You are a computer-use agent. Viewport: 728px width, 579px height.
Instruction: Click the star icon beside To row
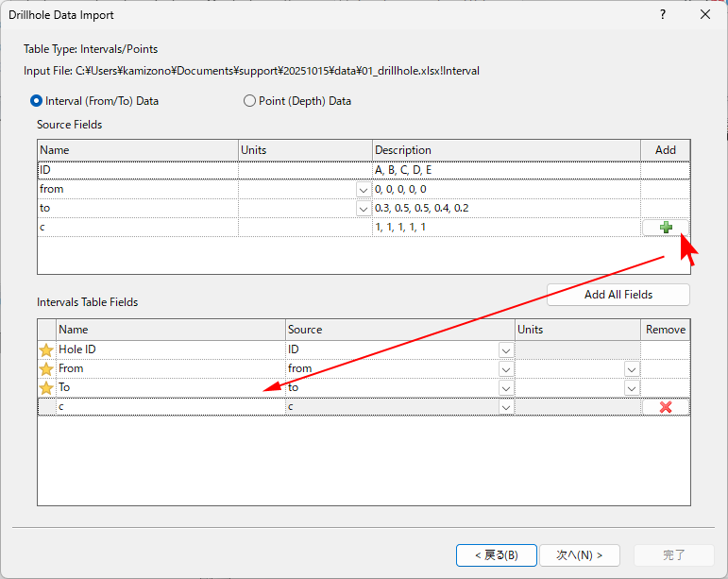click(x=46, y=388)
